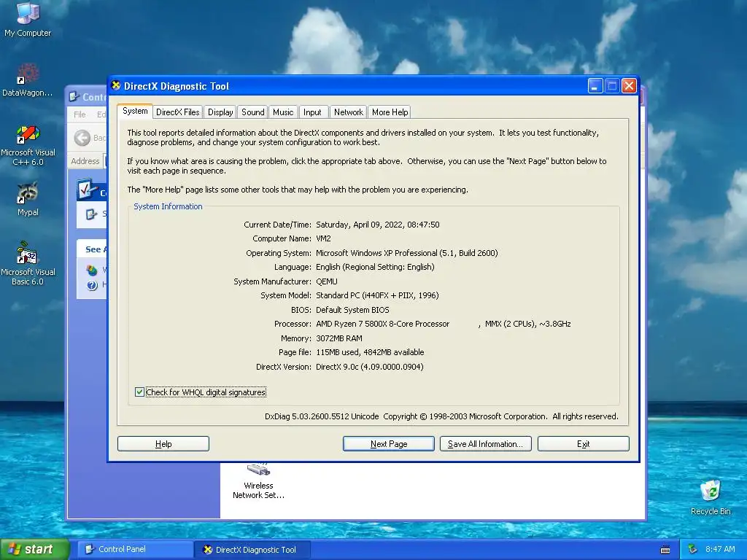Image resolution: width=747 pixels, height=560 pixels.
Task: Click Microsoft Windows XP Professional text
Action: click(406, 253)
